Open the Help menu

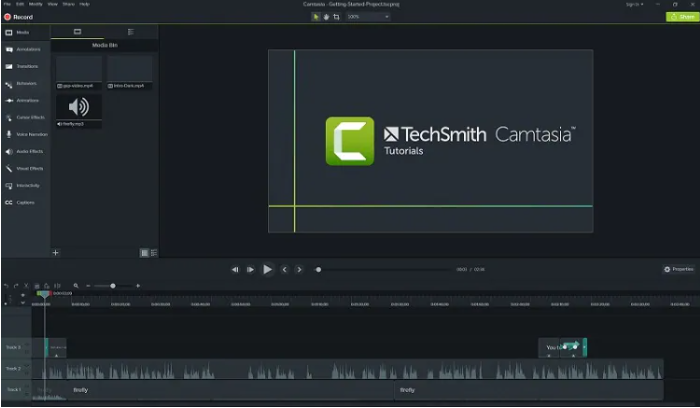click(x=84, y=4)
